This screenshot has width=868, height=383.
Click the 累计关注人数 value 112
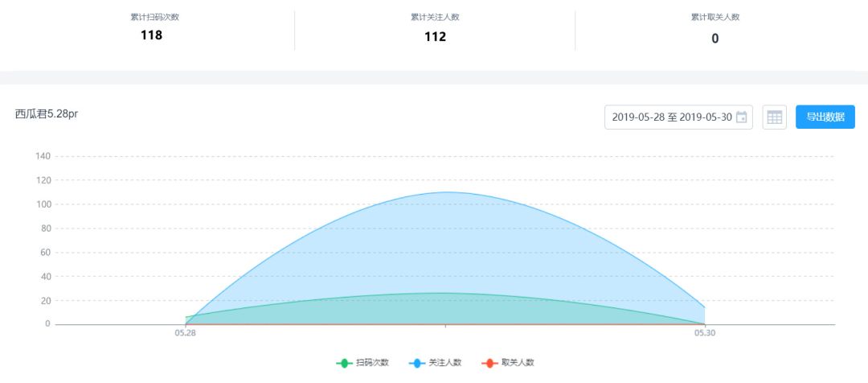[x=435, y=37]
